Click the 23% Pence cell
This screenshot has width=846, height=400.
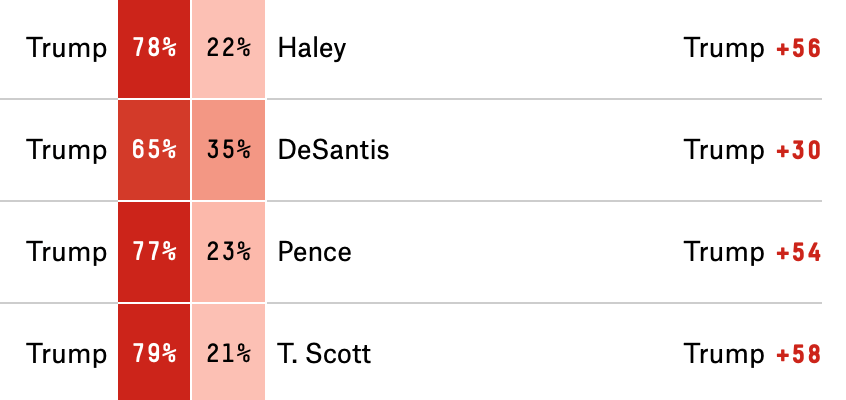click(228, 252)
